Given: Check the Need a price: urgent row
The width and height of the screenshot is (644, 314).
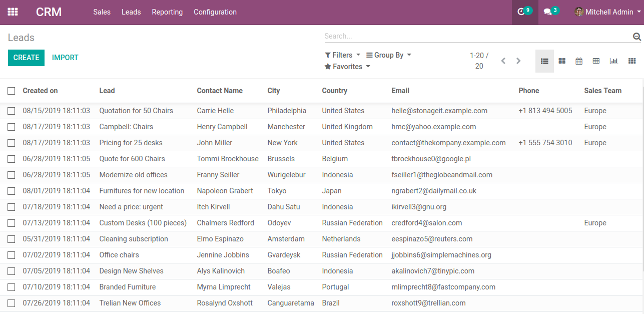Looking at the screenshot, I should [11, 207].
